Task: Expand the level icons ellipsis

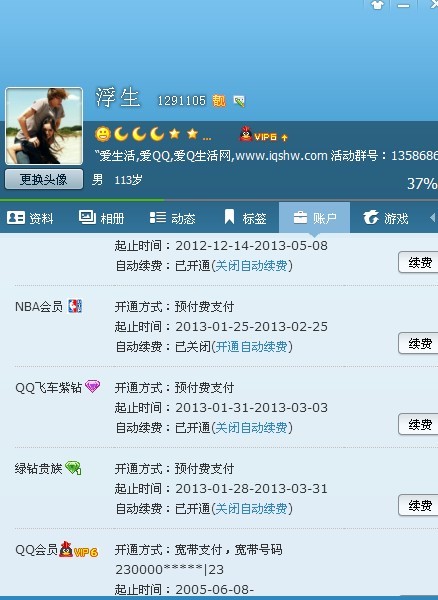Action: pyautogui.click(x=207, y=138)
